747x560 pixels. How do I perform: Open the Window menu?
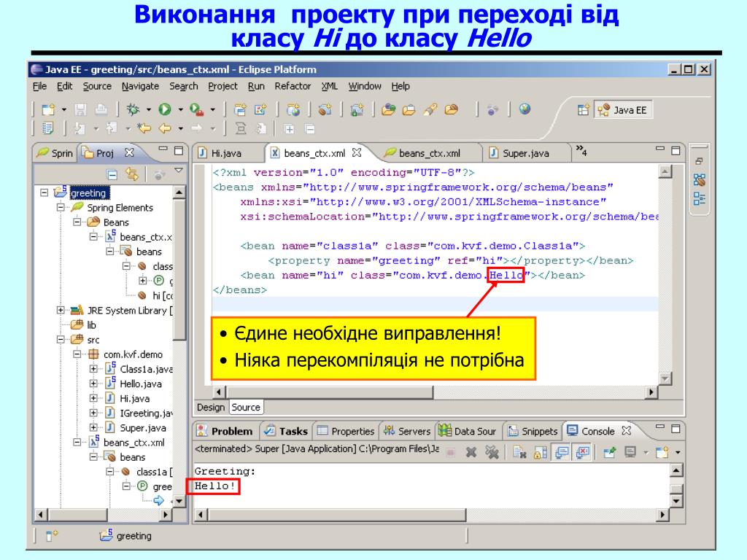[x=365, y=86]
